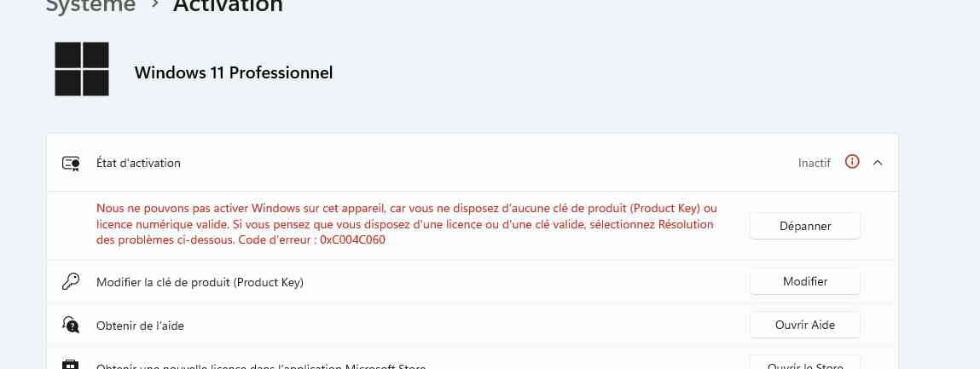The image size is (980, 369).
Task: Click Ouvrir le Store button
Action: click(805, 363)
